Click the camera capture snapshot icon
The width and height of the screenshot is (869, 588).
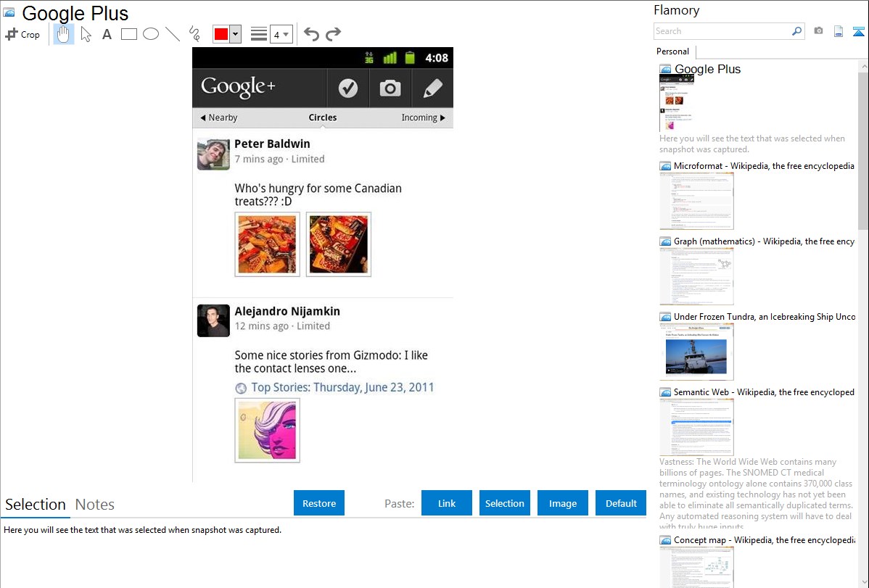point(818,31)
